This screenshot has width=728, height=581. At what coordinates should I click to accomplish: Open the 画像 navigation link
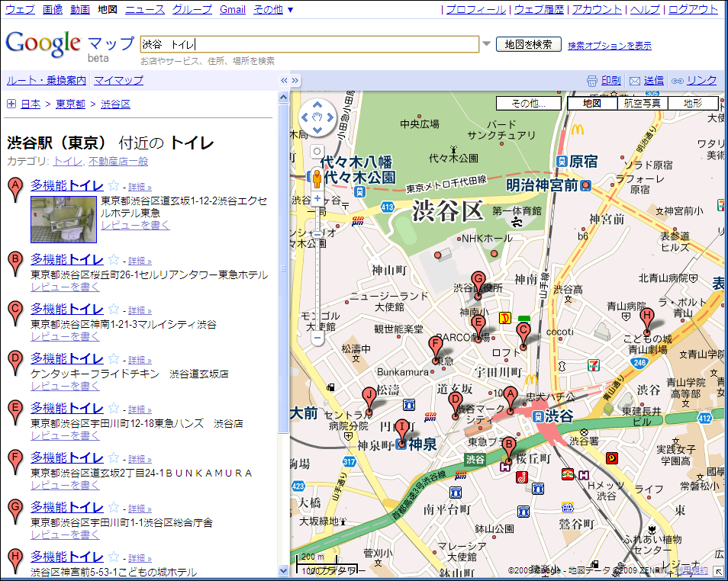(53, 9)
